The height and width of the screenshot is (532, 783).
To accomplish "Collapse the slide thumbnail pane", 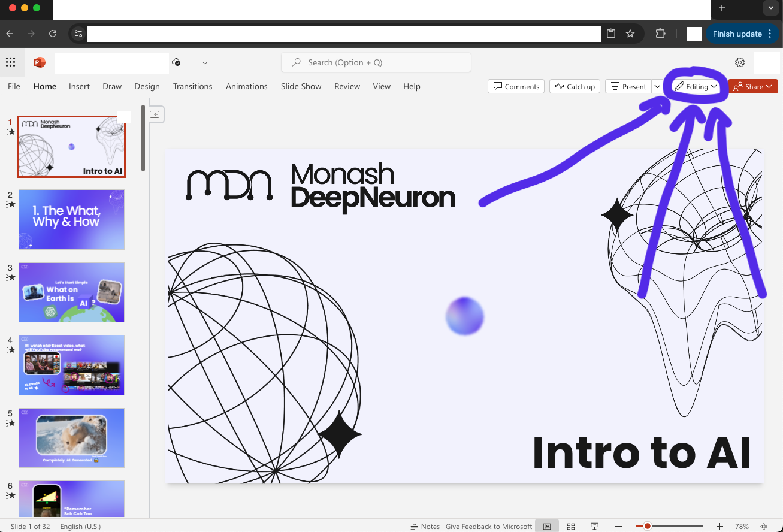I will pyautogui.click(x=155, y=114).
